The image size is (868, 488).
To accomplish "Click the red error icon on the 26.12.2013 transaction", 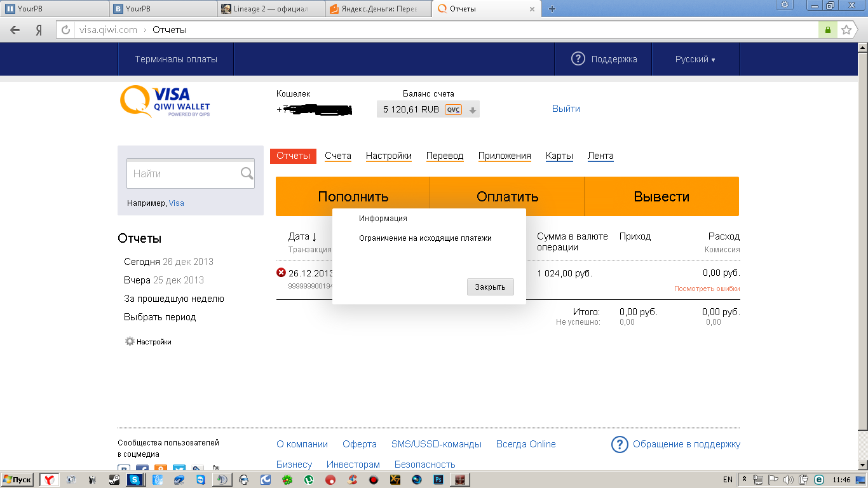I will [x=281, y=273].
